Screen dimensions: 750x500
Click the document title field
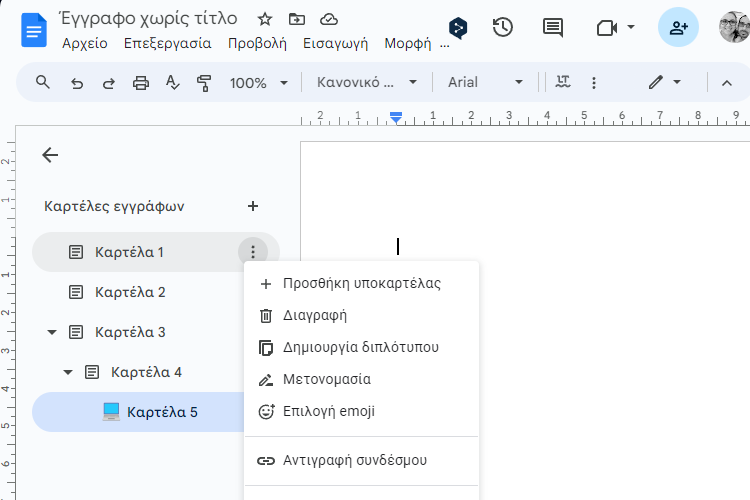(x=149, y=18)
